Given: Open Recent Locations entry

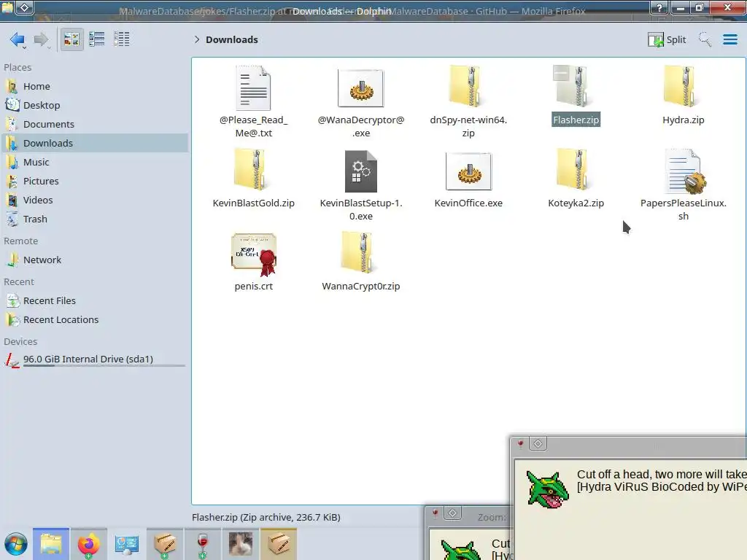Looking at the screenshot, I should (x=94, y=320).
